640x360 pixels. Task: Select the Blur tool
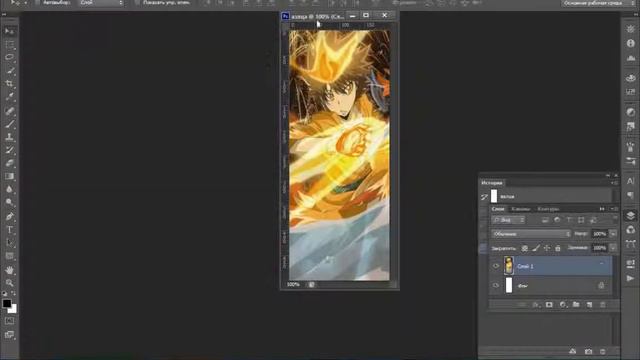[9, 189]
